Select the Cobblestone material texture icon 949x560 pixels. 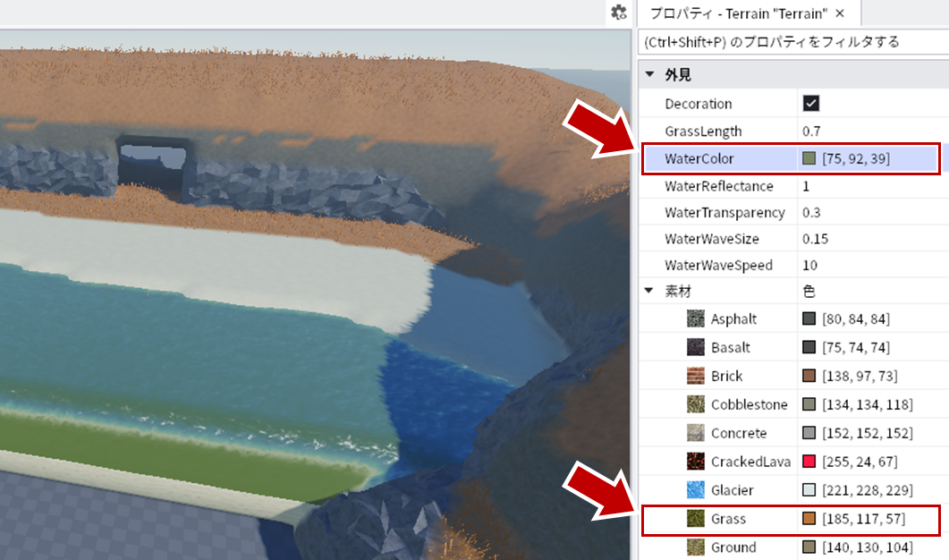click(695, 403)
